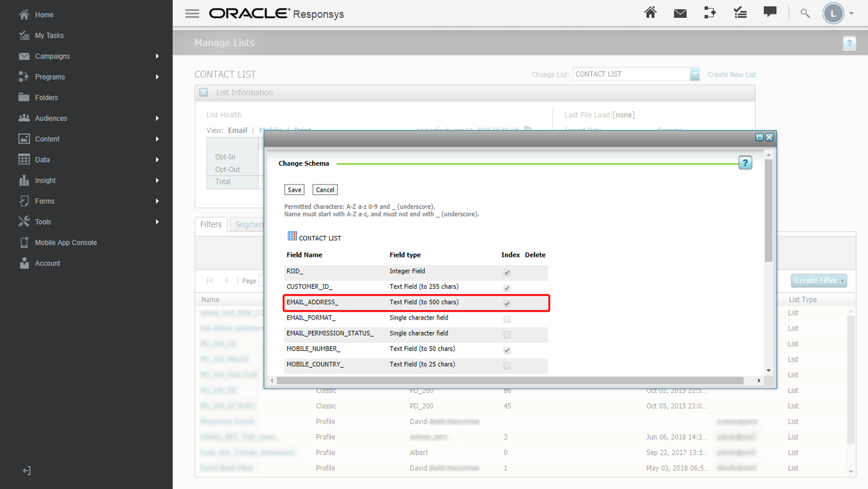The height and width of the screenshot is (489, 868).
Task: Check the Index box for MOBILE_COUNTRY_
Action: point(507,365)
